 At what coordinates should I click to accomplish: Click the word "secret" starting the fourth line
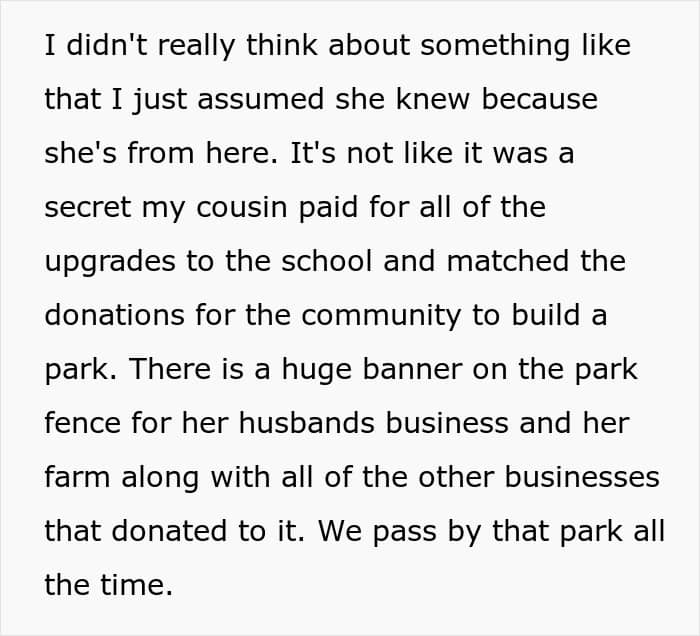(88, 207)
